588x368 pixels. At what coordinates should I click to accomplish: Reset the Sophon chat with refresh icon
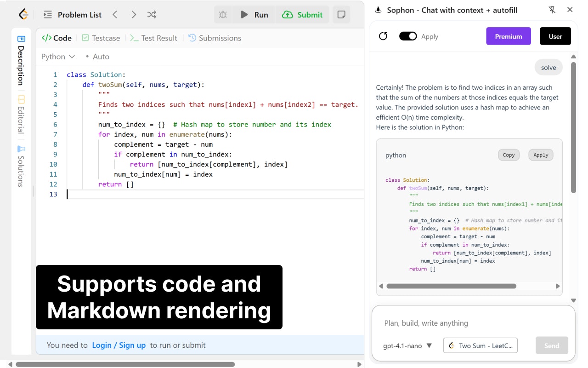(x=383, y=36)
